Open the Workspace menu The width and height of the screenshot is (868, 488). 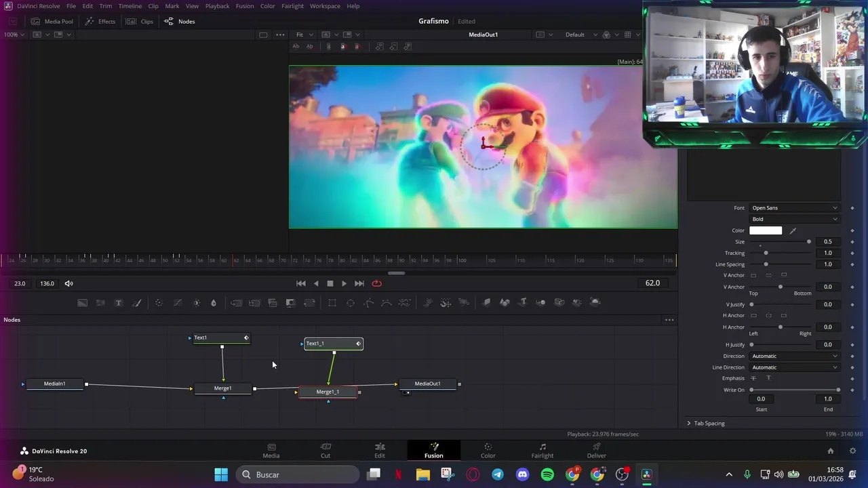[x=325, y=6]
